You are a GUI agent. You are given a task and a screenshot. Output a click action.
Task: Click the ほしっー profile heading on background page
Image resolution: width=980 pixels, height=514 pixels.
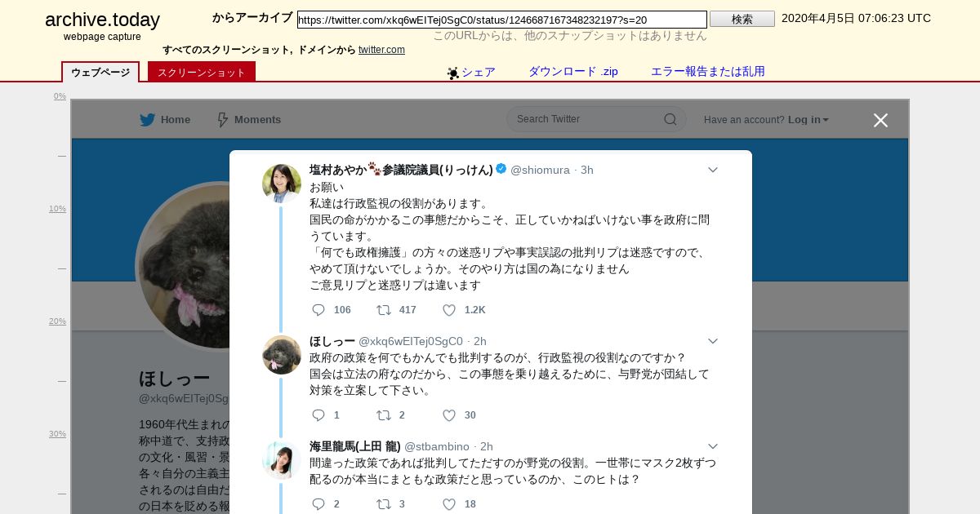coord(175,379)
